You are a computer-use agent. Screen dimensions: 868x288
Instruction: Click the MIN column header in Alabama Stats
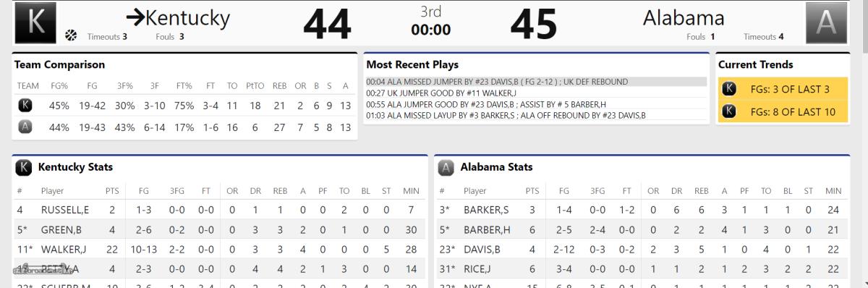pos(833,191)
